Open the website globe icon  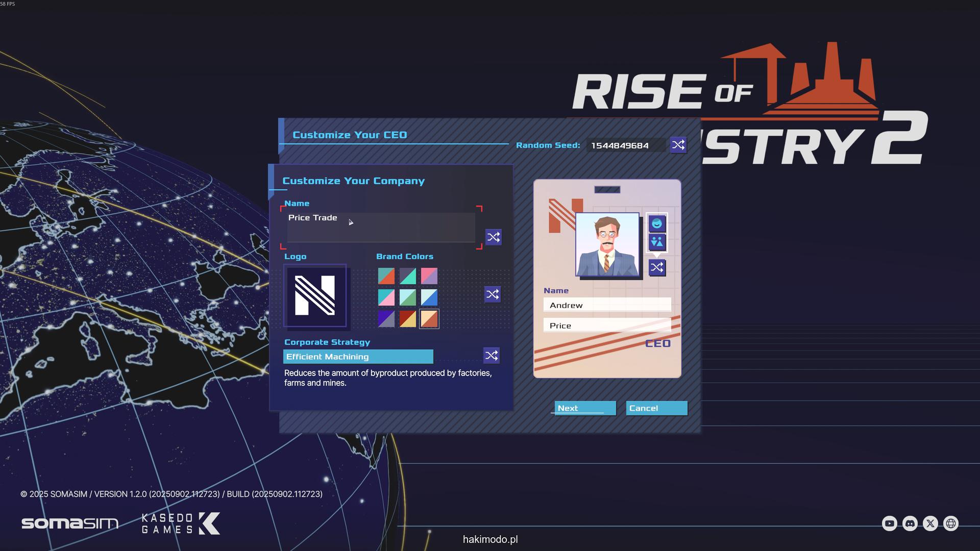click(950, 523)
